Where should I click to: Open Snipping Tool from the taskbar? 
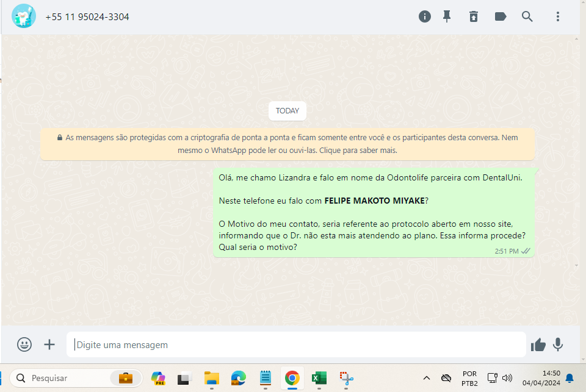[x=346, y=378]
